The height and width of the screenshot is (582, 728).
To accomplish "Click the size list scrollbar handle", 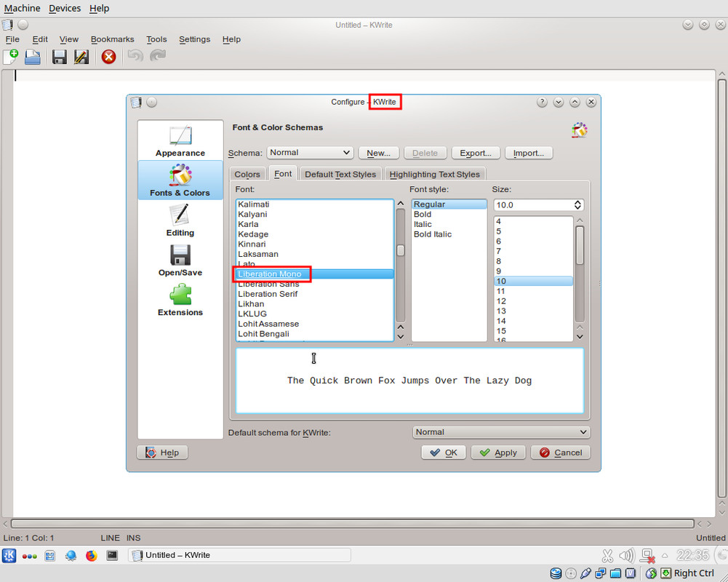I will coord(580,245).
